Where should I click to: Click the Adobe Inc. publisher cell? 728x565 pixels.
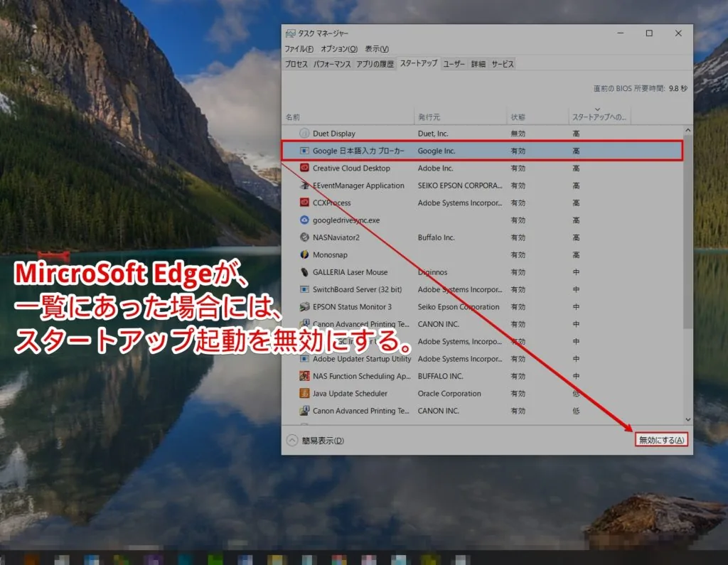435,168
